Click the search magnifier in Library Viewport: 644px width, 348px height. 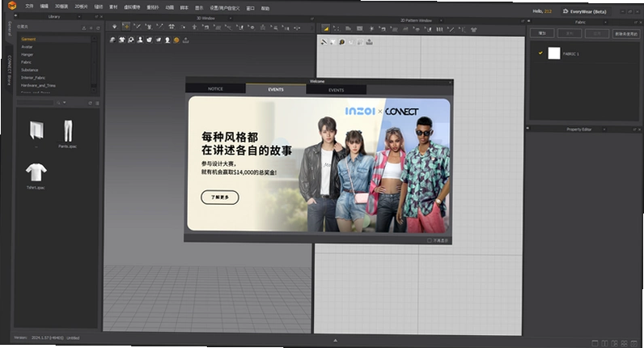pyautogui.click(x=58, y=103)
